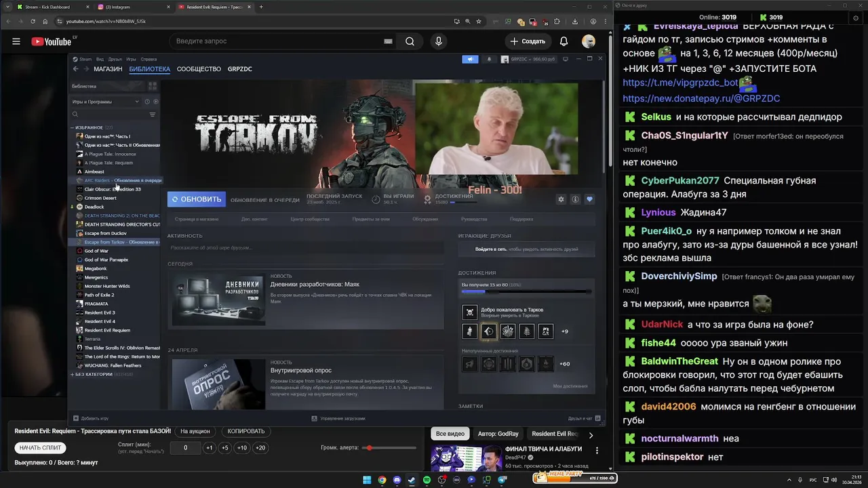Open the Вид menu in Steam
Screen dimensions: 868x488
(x=100, y=60)
